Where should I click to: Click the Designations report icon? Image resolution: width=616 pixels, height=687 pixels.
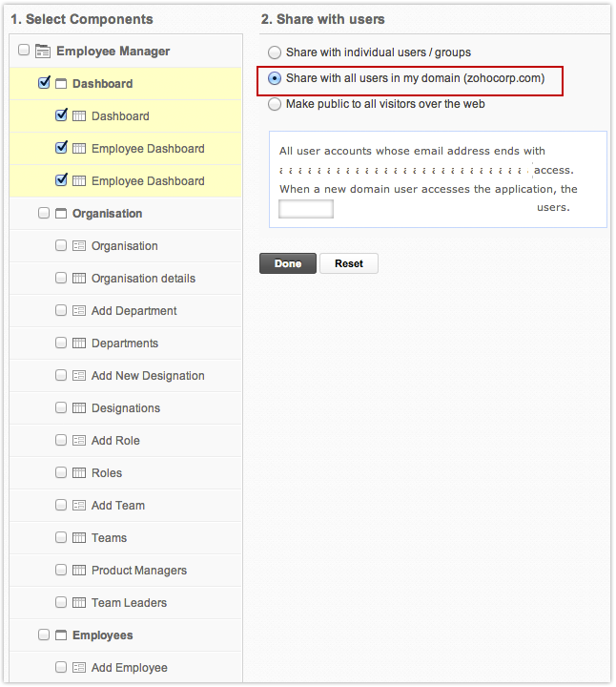(79, 408)
